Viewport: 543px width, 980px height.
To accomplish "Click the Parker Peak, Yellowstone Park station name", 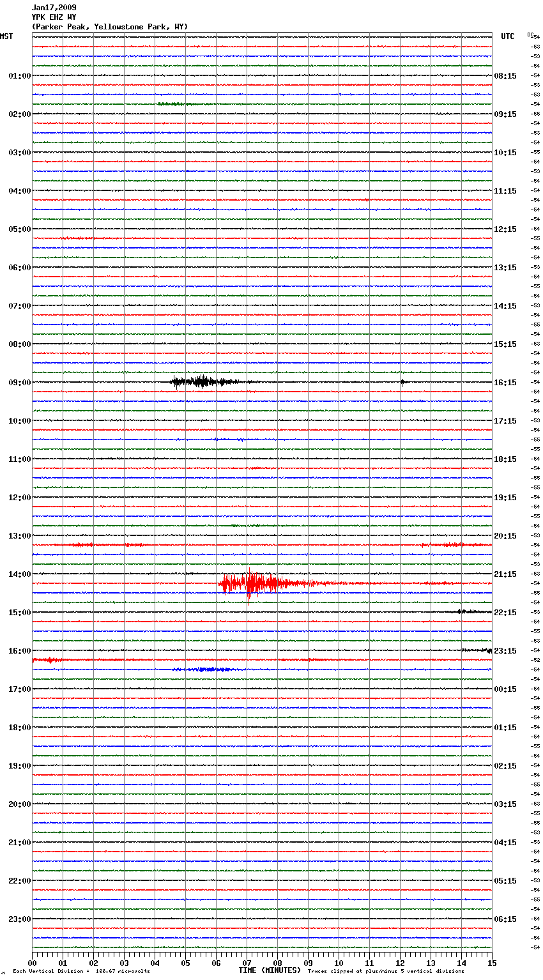I will coord(110,27).
